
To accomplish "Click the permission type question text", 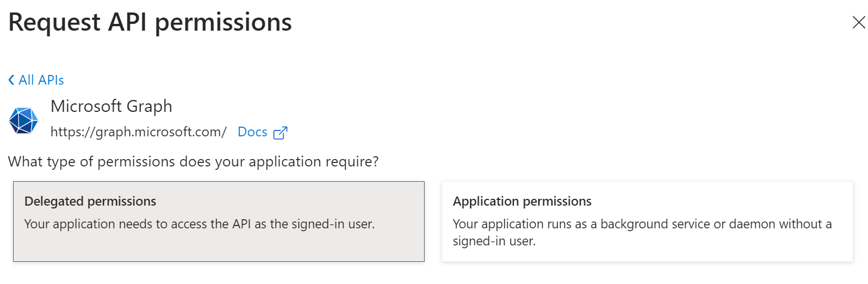I will pos(193,162).
